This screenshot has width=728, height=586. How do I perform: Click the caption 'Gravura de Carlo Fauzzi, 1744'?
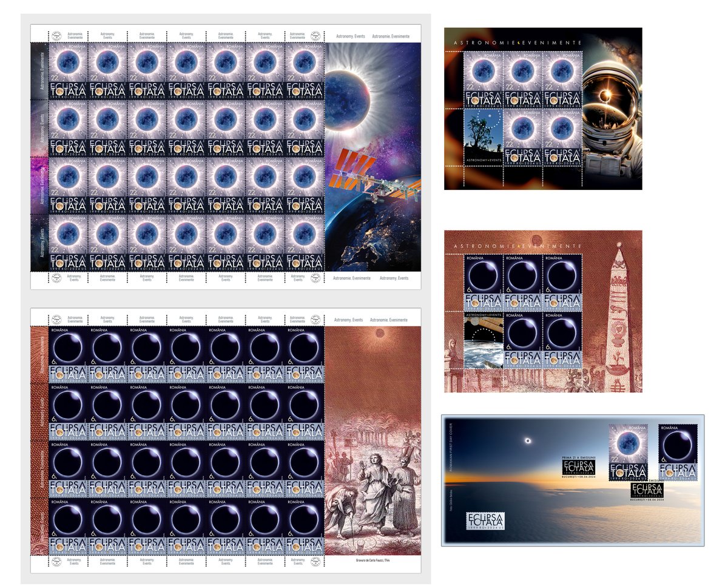[x=372, y=561]
